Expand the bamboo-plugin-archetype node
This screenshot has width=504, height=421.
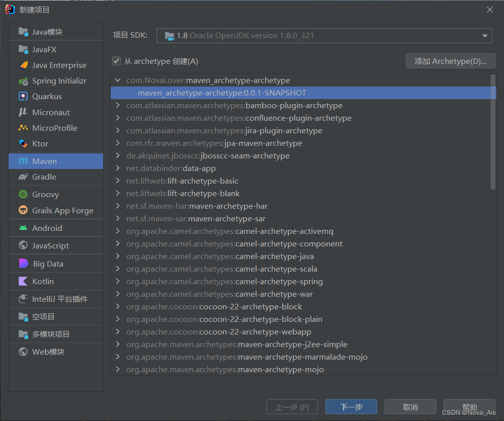[x=118, y=105]
